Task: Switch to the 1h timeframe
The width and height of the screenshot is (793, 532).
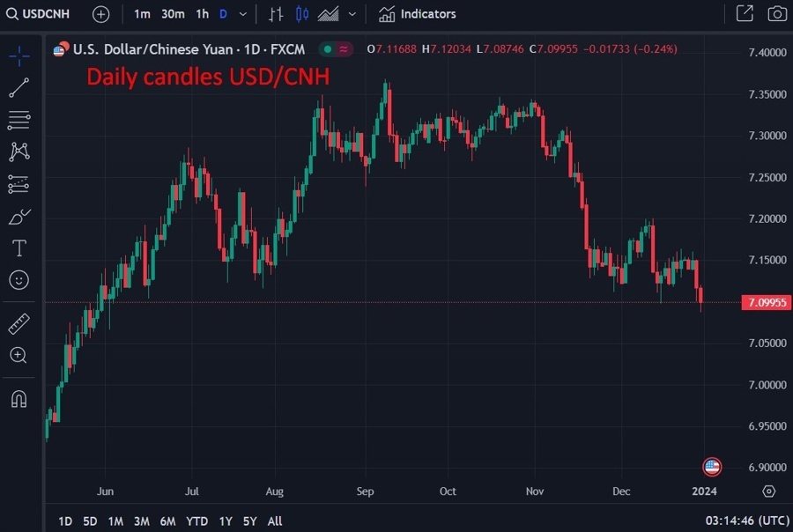Action: [203, 14]
